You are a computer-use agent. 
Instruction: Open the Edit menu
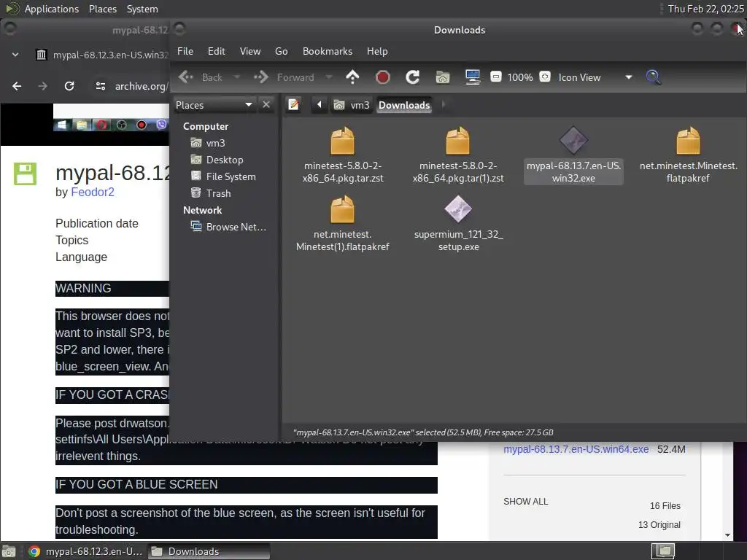click(216, 51)
